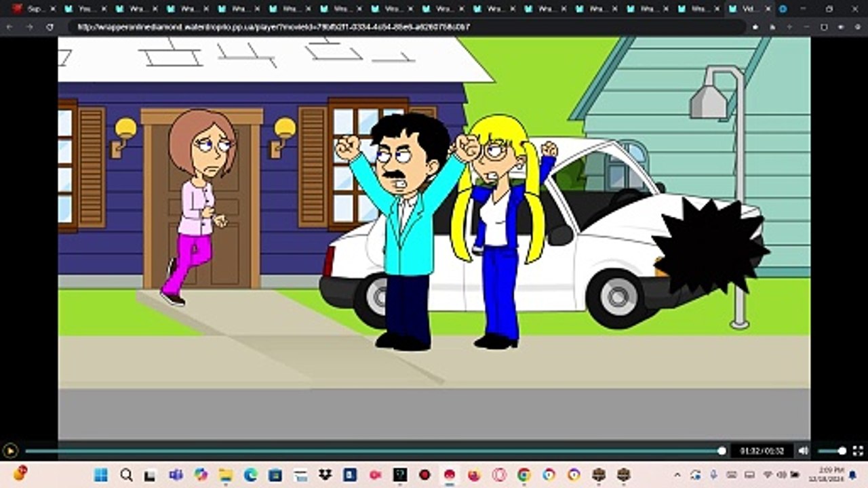Click the browser forward arrow

(x=29, y=27)
